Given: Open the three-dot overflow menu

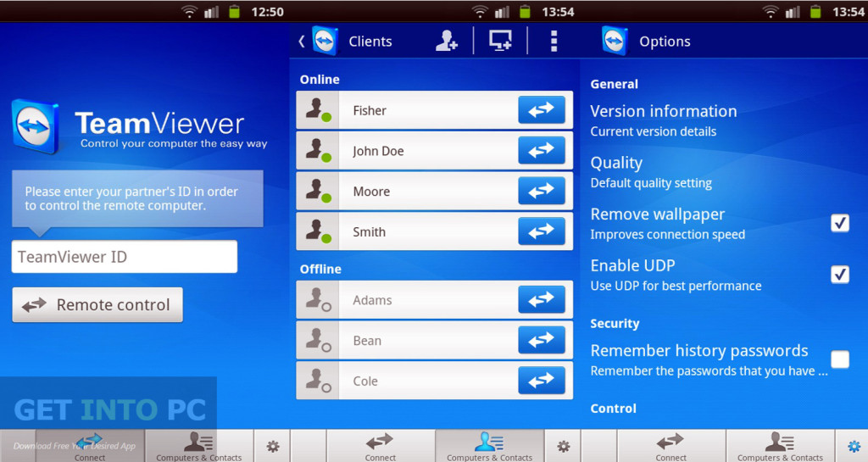Looking at the screenshot, I should [554, 41].
